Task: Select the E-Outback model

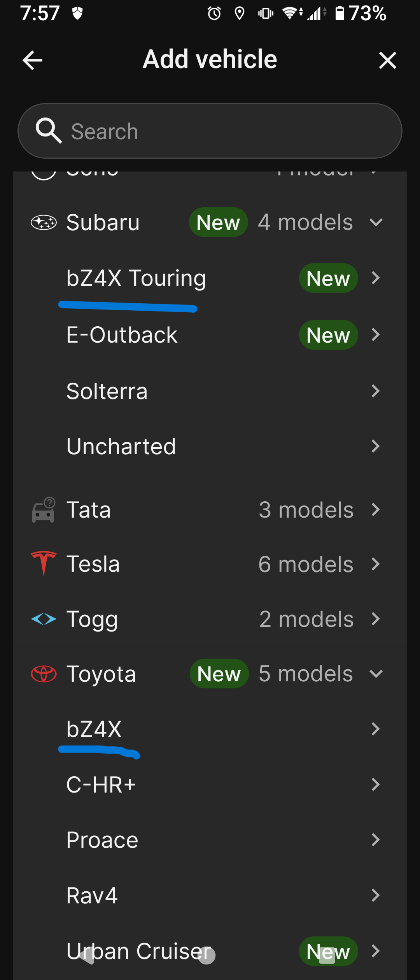Action: coord(210,335)
